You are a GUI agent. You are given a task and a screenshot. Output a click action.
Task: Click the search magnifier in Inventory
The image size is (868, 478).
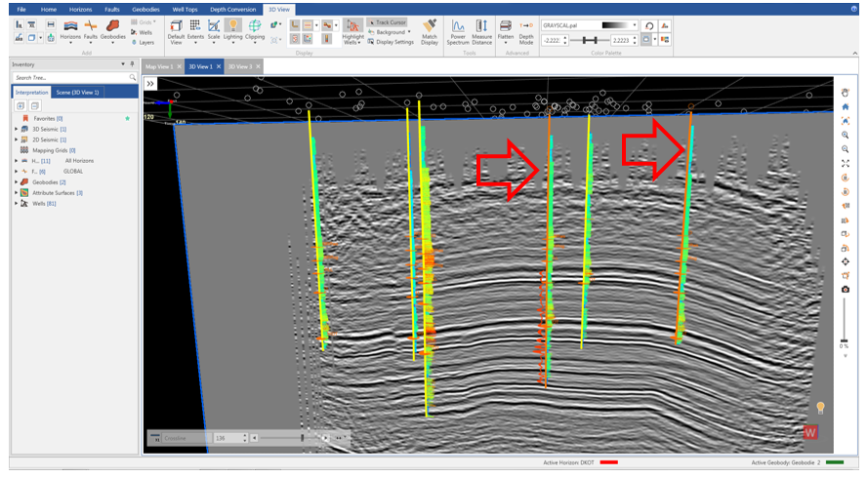(133, 77)
